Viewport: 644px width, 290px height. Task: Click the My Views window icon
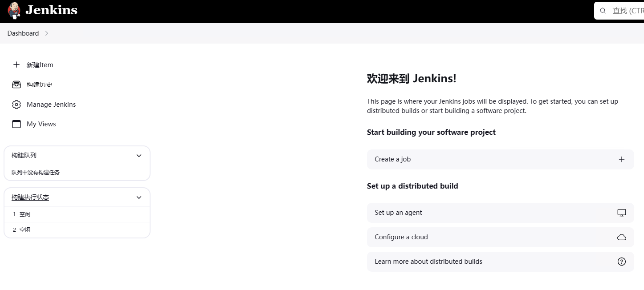pyautogui.click(x=16, y=124)
